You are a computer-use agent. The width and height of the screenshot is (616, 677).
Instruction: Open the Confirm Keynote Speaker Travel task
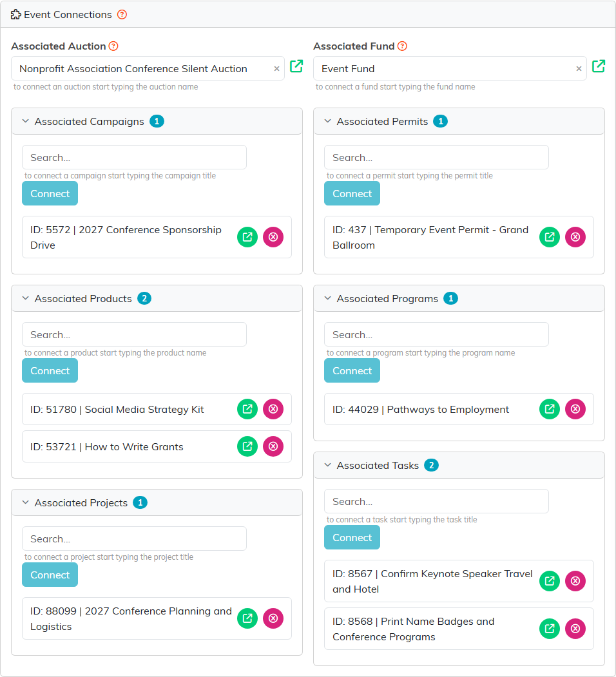[550, 581]
